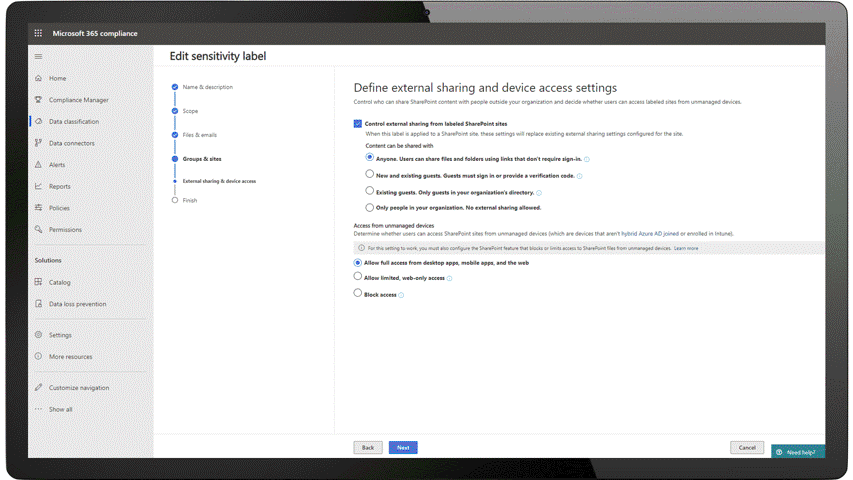Open the app launcher waffle icon
This screenshot has height=480, width=853.
38,33
